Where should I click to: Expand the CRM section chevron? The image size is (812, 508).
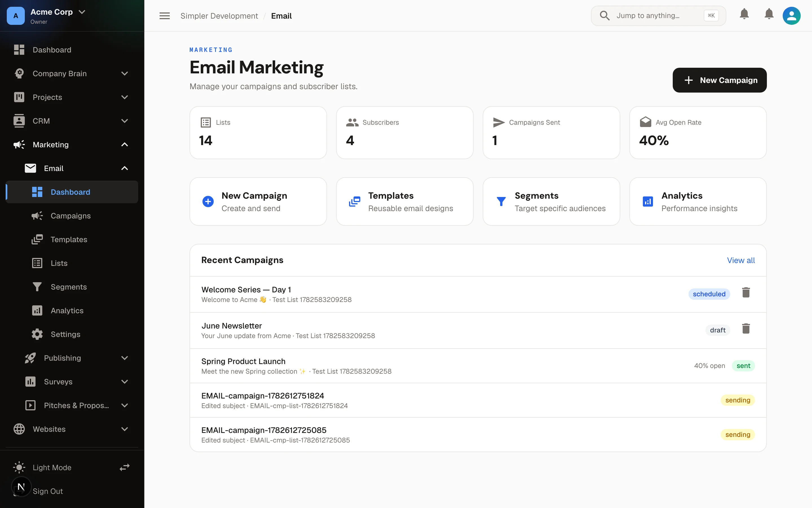pyautogui.click(x=125, y=121)
